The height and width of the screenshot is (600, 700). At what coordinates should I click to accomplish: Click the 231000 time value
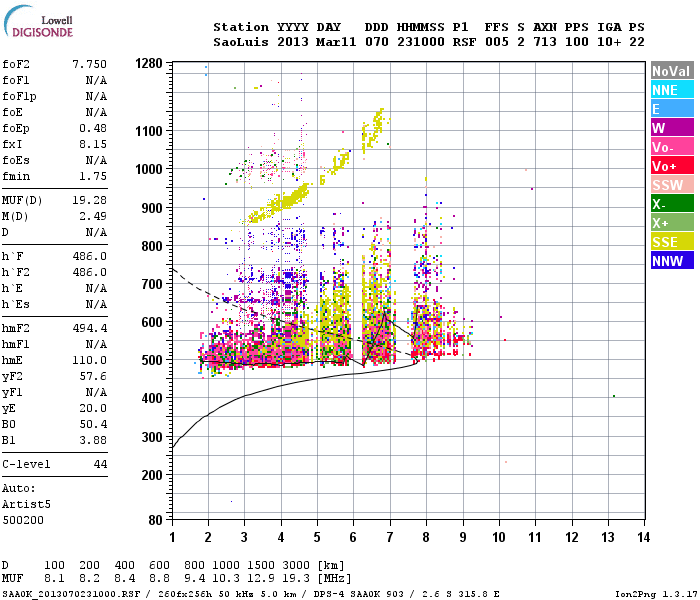tap(421, 42)
